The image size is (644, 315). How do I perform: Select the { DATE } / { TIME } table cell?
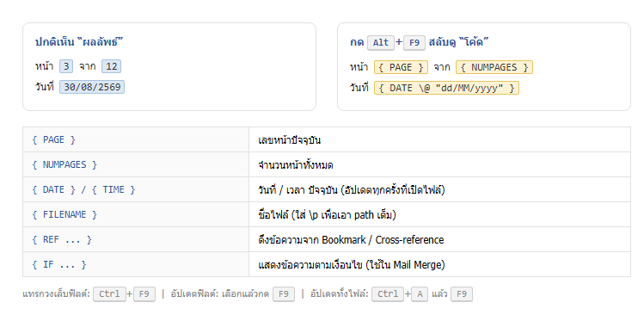pyautogui.click(x=136, y=189)
